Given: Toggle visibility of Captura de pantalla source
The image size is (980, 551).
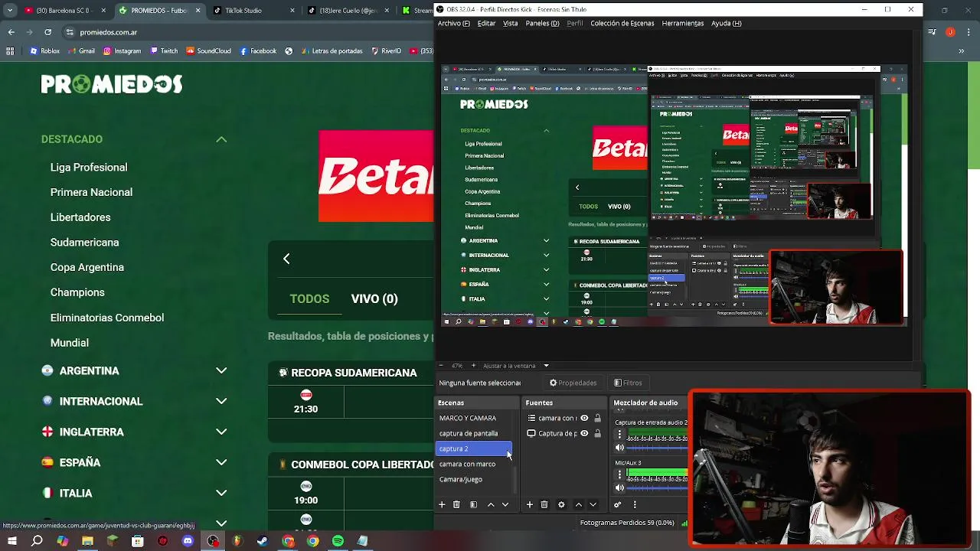Looking at the screenshot, I should (x=584, y=433).
